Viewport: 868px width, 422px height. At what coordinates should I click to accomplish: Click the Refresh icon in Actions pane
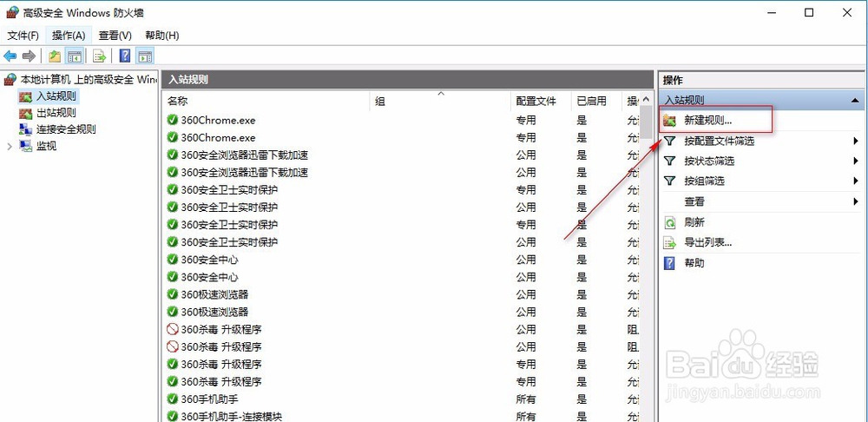point(670,222)
